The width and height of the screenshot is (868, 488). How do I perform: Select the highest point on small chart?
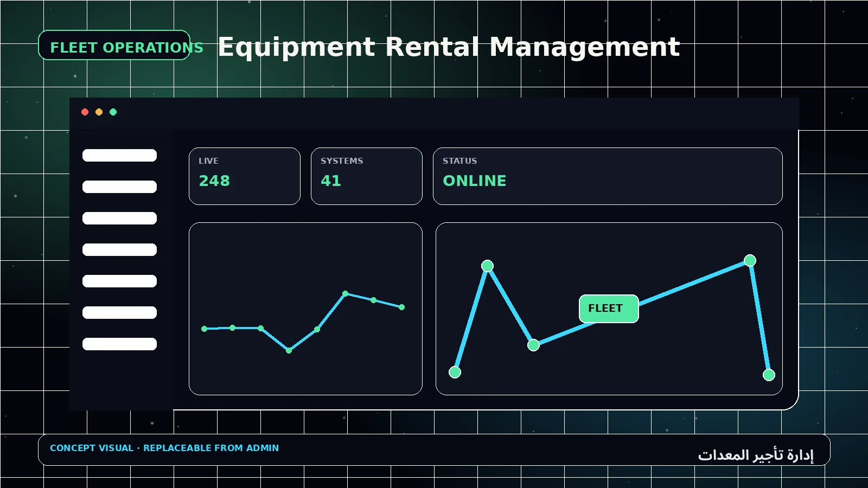345,293
